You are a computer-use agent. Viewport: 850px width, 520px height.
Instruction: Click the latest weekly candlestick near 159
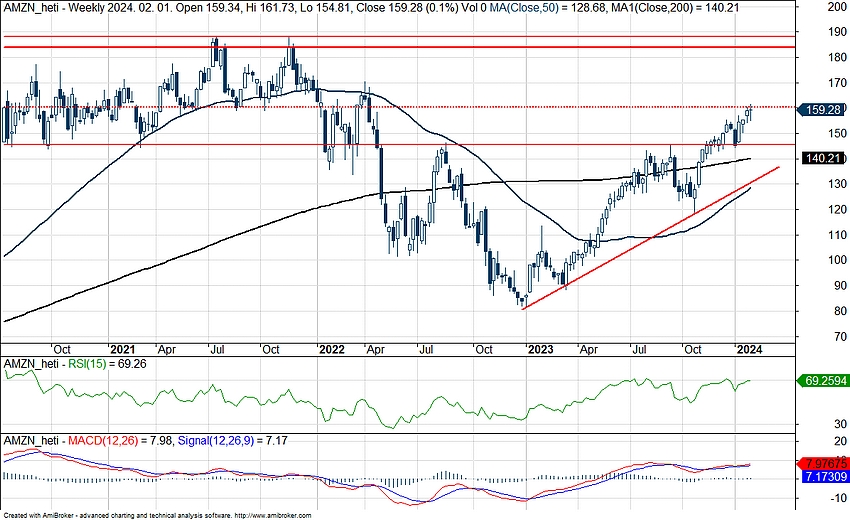750,113
